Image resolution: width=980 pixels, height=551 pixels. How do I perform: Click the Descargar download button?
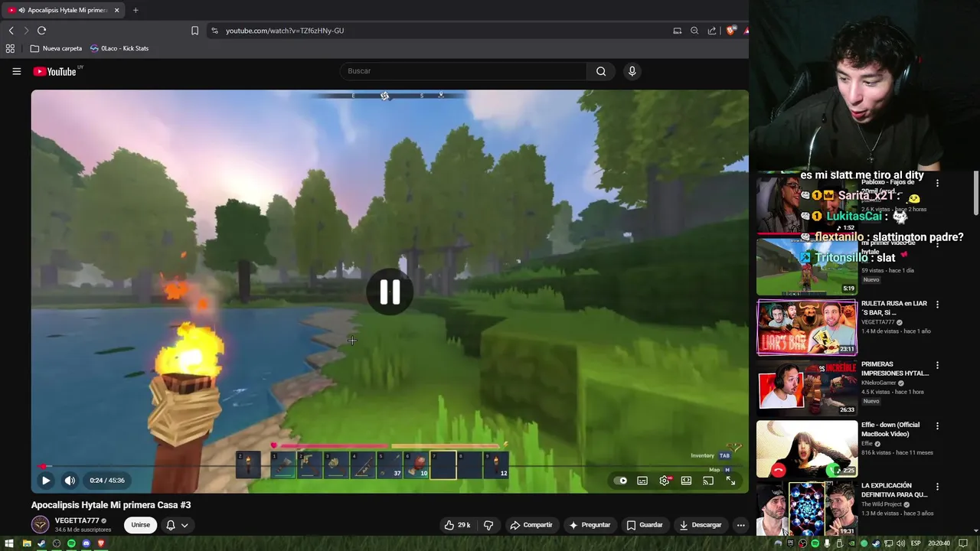pyautogui.click(x=700, y=525)
